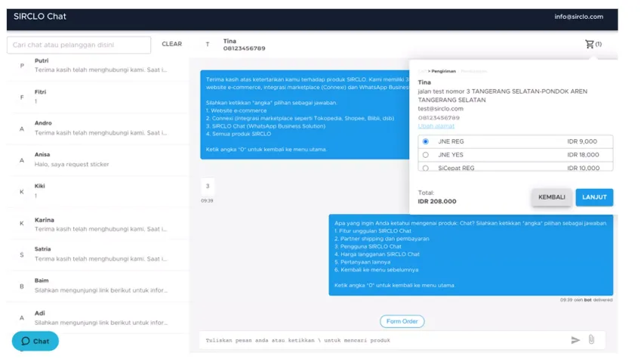Viewport: 644px width, 362px height.
Task: Click the Ubah alamat link
Action: [x=436, y=125]
